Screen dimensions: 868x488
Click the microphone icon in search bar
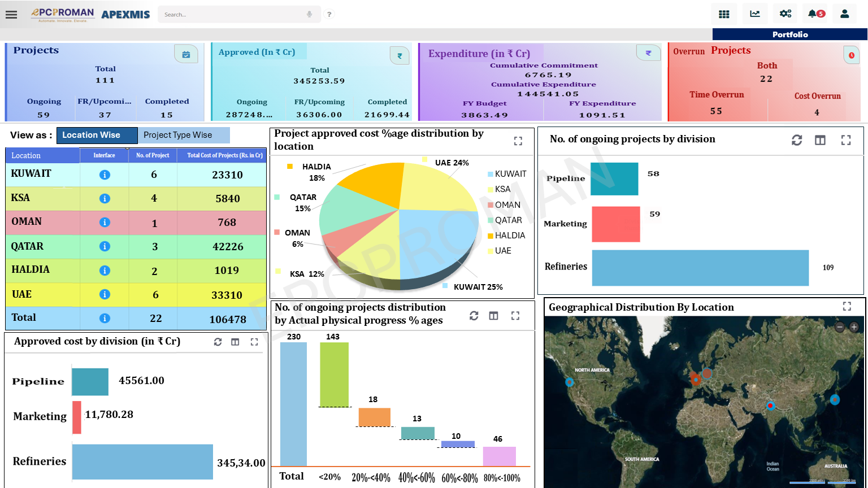pyautogui.click(x=309, y=14)
